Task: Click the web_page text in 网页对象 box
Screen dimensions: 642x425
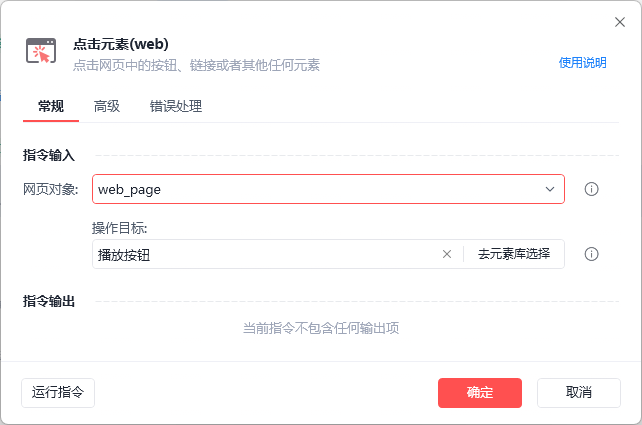Action: 130,189
